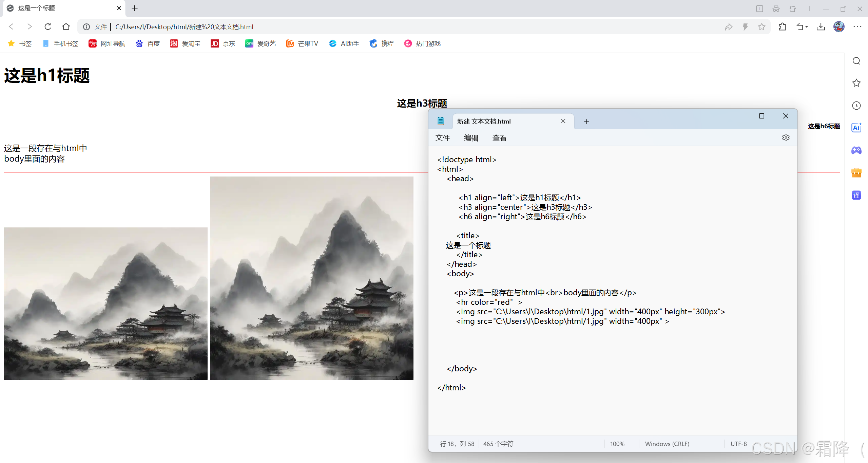
Task: Open Notepad settings gear icon
Action: 786,137
